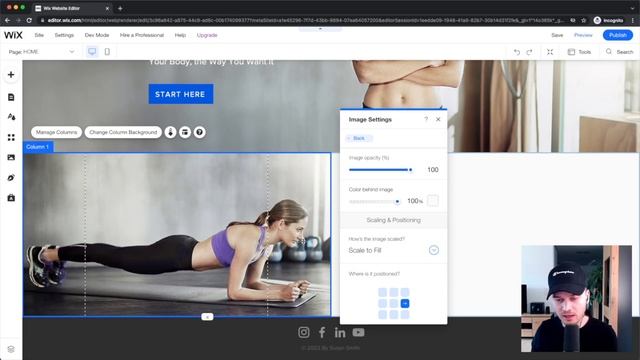This screenshot has width=640, height=360.
Task: Open the Business briefcase icon in the left sidebar
Action: 11,198
